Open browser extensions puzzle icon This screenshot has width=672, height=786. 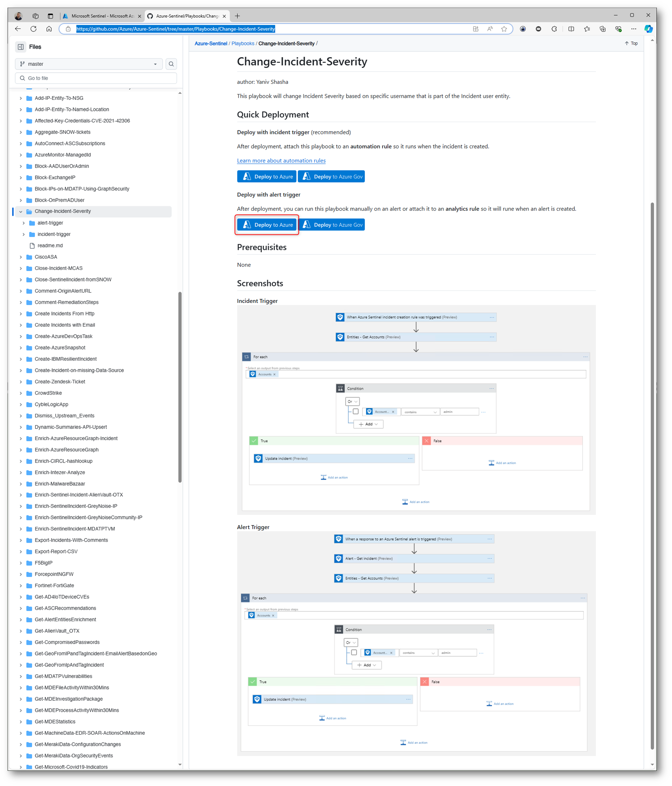point(554,29)
